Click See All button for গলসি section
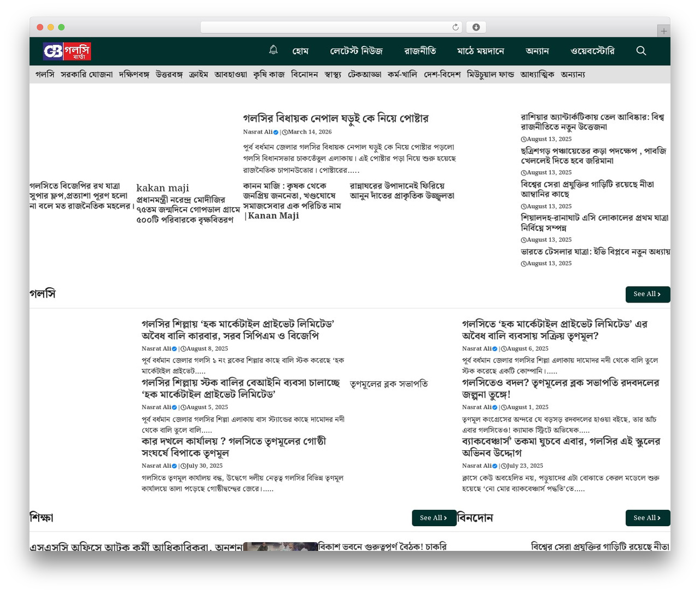Screen dimensions: 700x593 647,294
